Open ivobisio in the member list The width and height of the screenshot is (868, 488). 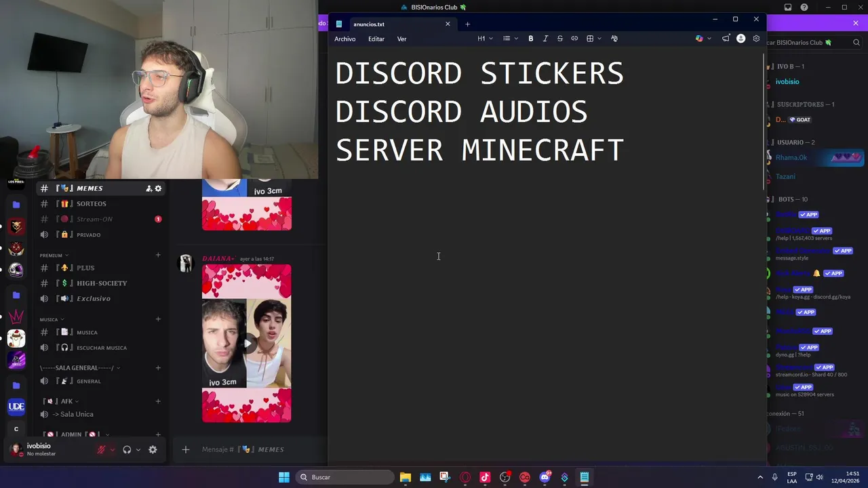coord(787,81)
